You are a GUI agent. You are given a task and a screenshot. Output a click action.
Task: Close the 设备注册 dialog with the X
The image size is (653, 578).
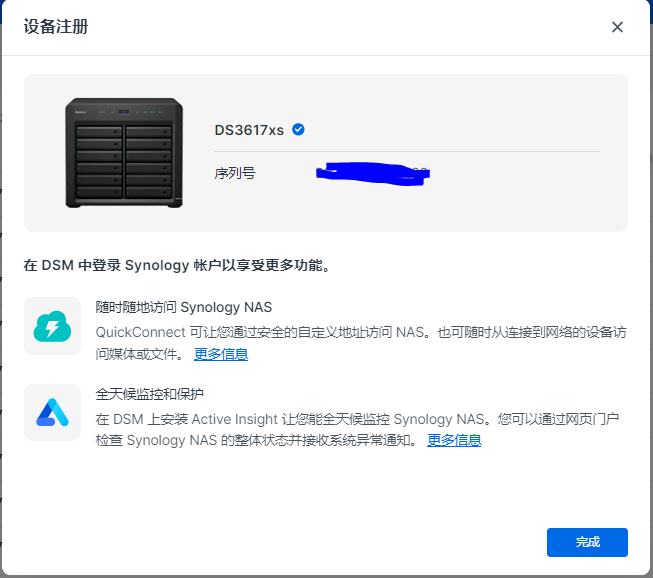coord(617,27)
